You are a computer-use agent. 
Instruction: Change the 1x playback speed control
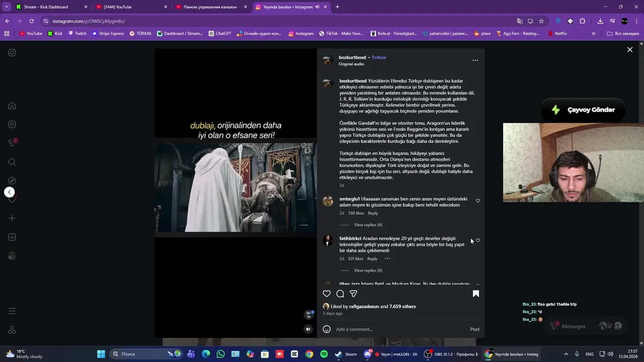click(309, 315)
